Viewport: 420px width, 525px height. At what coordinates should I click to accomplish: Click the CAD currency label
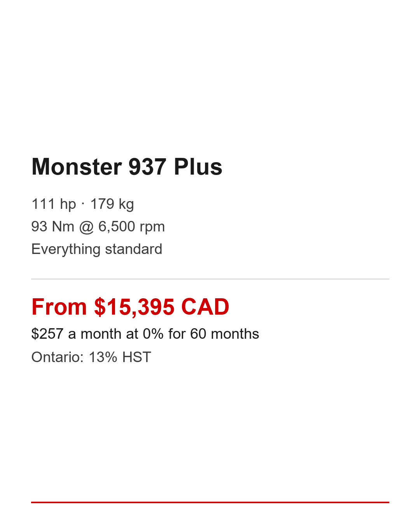pos(205,307)
